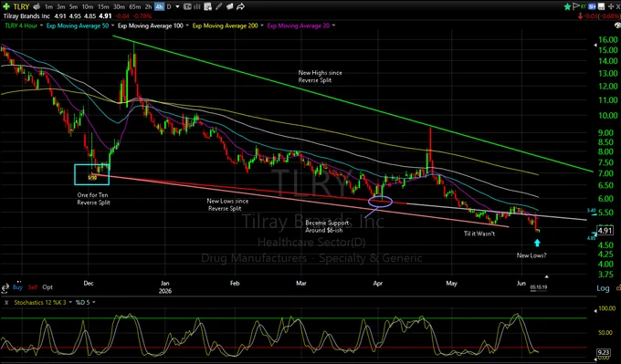Click the blue S symbol-link icon

592,6
